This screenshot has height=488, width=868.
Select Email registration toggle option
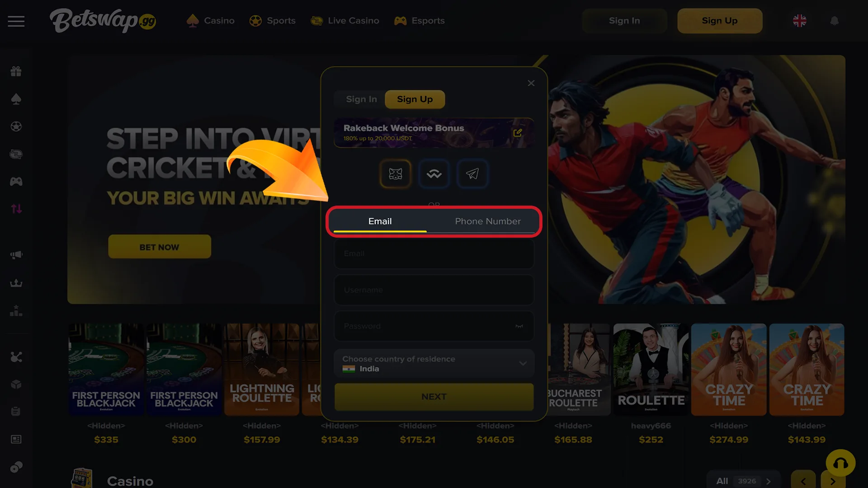pyautogui.click(x=380, y=221)
